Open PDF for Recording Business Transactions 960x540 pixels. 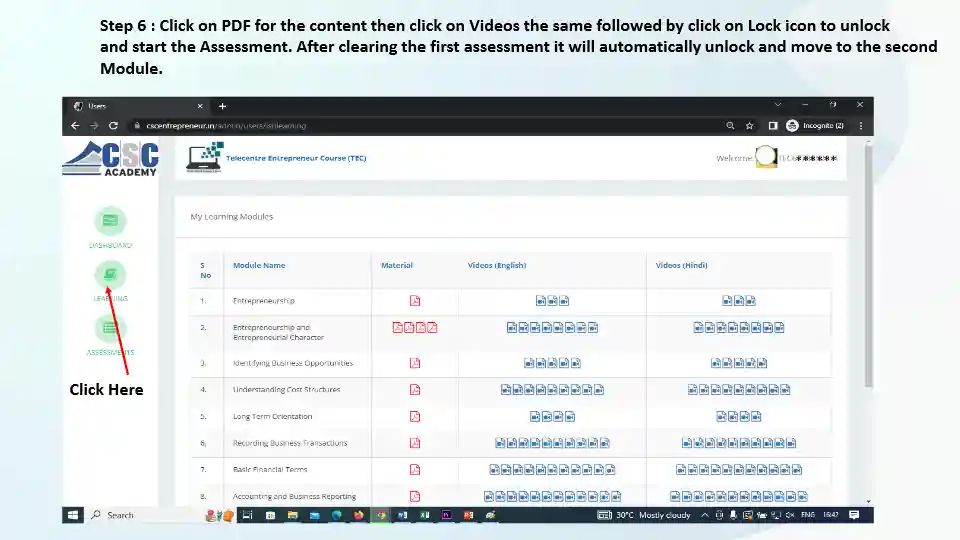(415, 443)
